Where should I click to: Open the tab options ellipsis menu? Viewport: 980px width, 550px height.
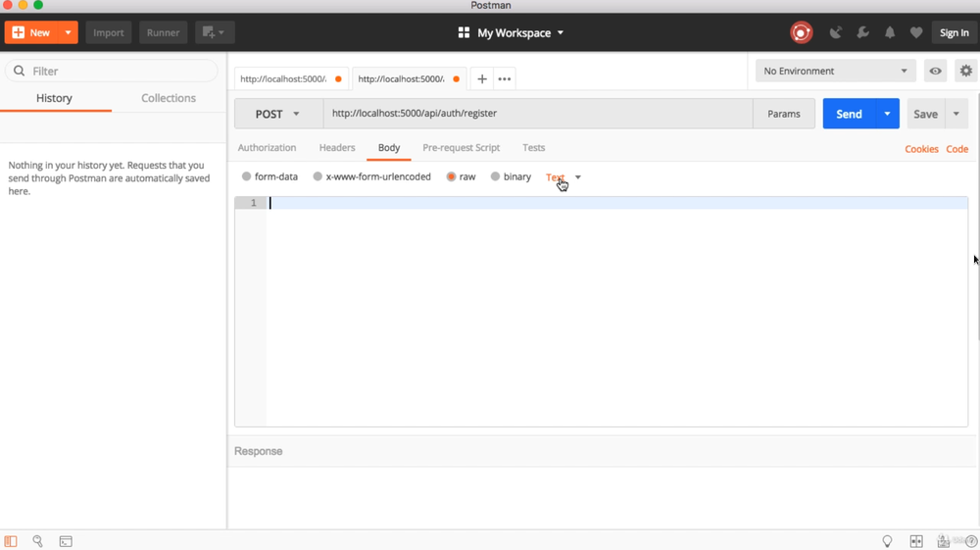tap(505, 79)
